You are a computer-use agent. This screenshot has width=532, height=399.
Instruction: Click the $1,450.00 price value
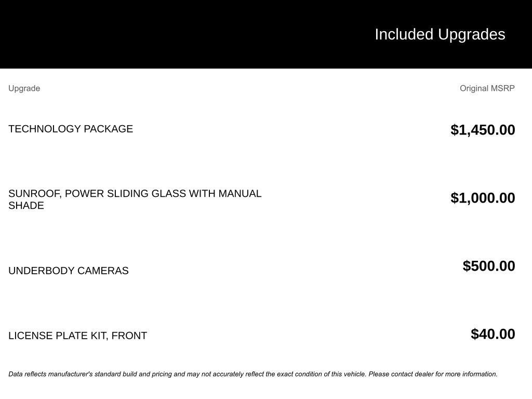click(483, 130)
